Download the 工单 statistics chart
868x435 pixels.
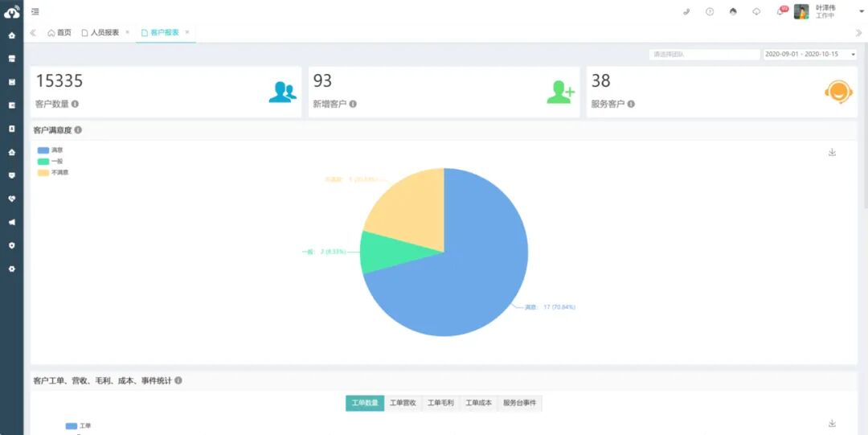point(832,424)
